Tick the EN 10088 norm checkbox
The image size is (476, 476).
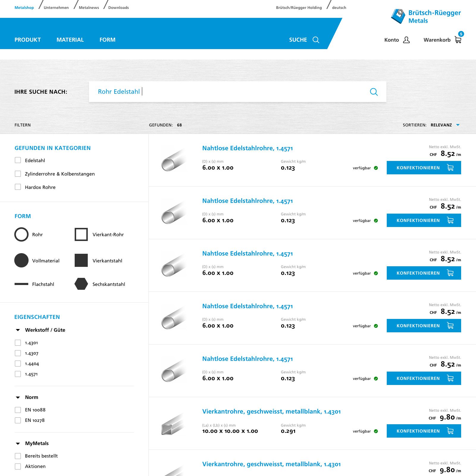point(18,410)
